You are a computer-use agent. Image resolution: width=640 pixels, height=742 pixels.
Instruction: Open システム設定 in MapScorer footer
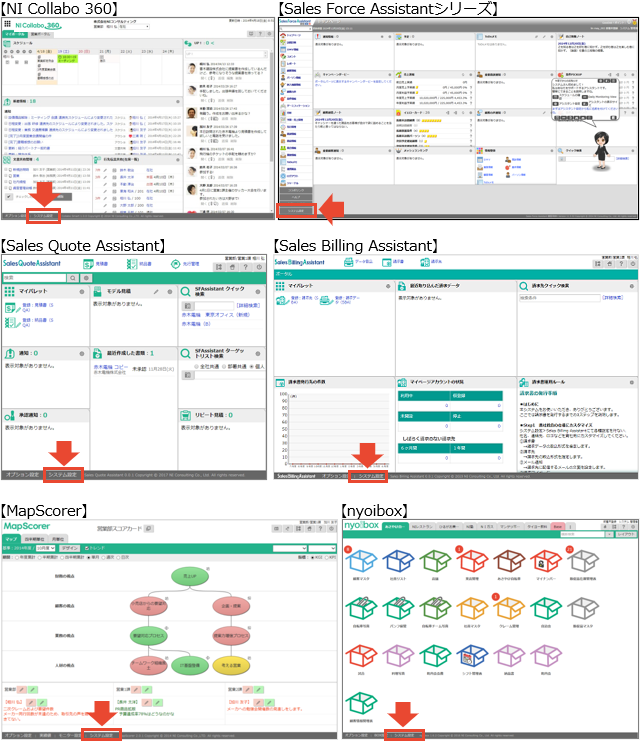[101, 735]
